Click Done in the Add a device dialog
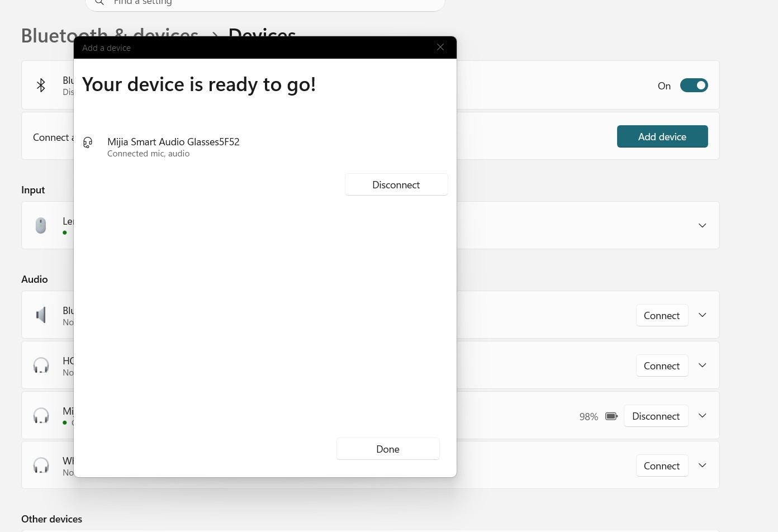The width and height of the screenshot is (778, 532). (x=388, y=449)
